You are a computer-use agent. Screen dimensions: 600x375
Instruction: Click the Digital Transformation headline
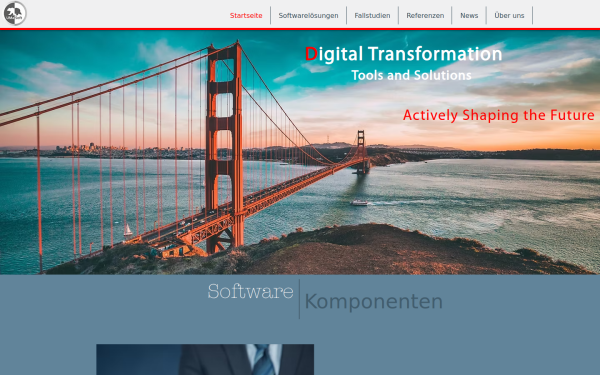tap(403, 54)
